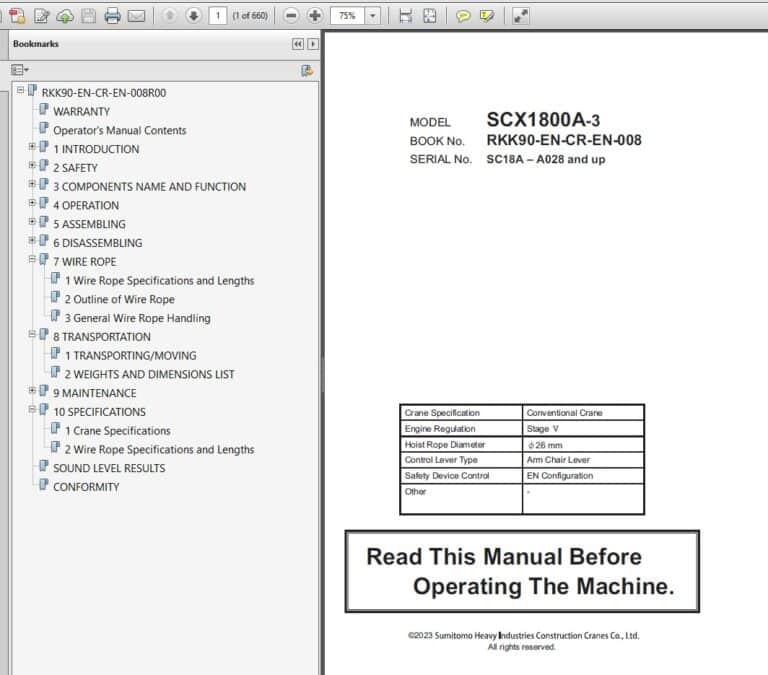Expand the 2 SAFETY bookmark
This screenshot has height=675, width=768.
click(x=32, y=166)
